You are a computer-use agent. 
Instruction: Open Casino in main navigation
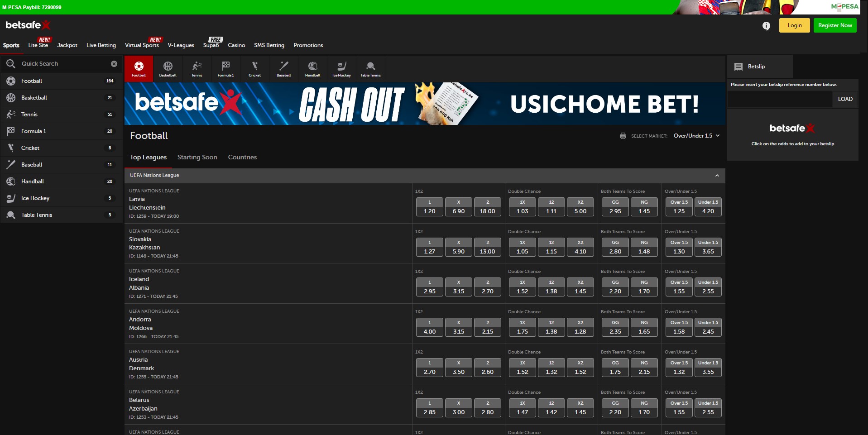point(236,45)
